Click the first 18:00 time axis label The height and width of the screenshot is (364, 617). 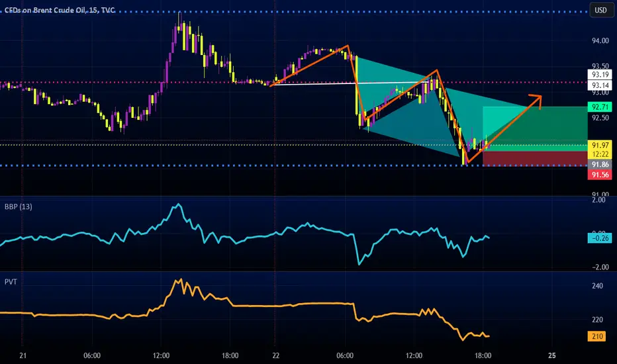click(x=230, y=355)
